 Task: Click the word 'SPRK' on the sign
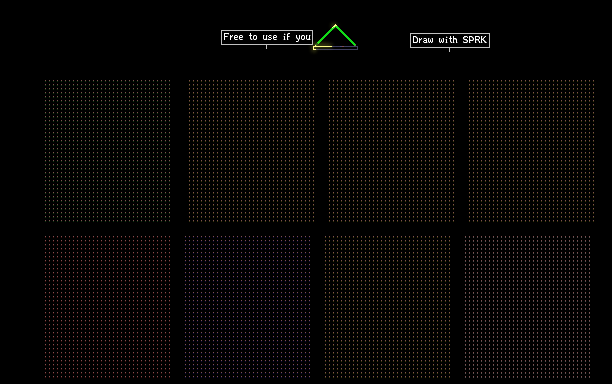pyautogui.click(x=475, y=40)
